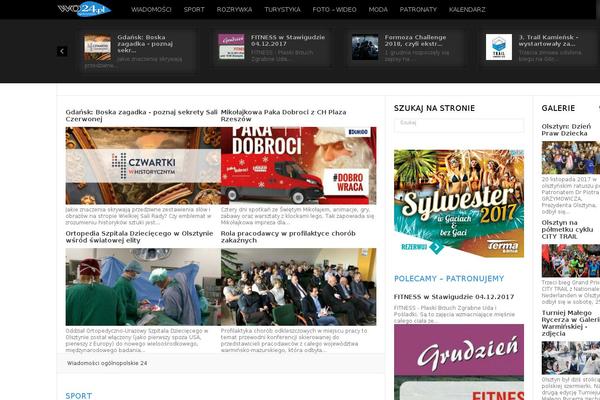This screenshot has height=400, width=600.
Task: Open carousel headline 3. Trail Kamieńsk
Action: 548,41
